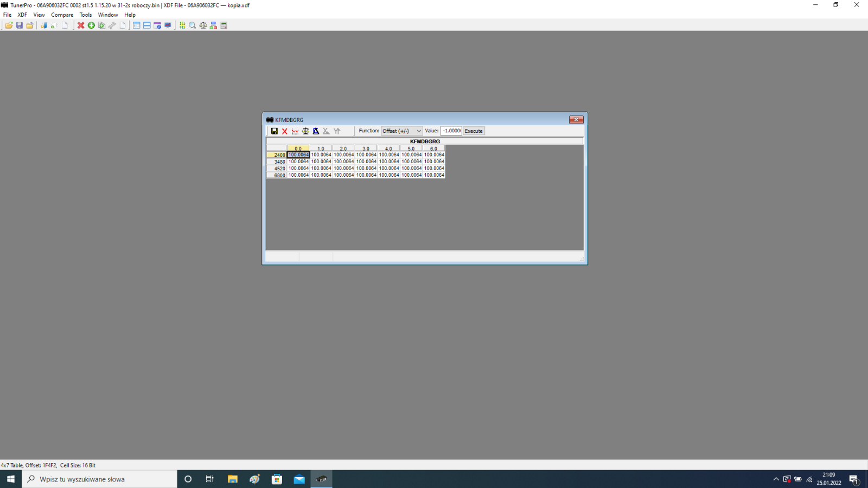Click the Cortana circle icon on taskbar
The width and height of the screenshot is (868, 488).
tap(188, 479)
